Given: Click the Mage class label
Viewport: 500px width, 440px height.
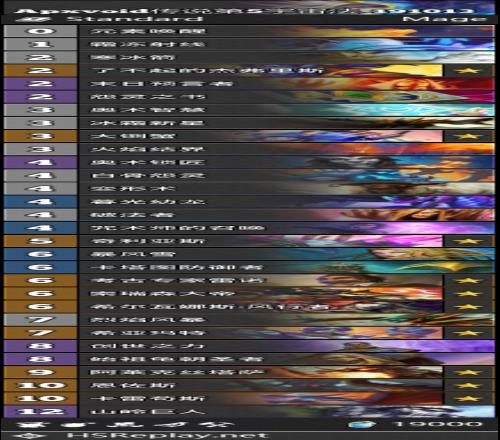Looking at the screenshot, I should (x=445, y=19).
